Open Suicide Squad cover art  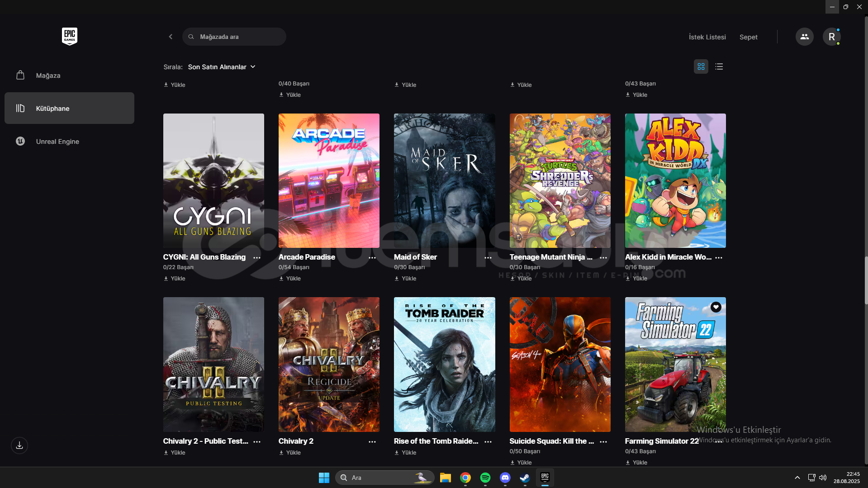(x=560, y=365)
